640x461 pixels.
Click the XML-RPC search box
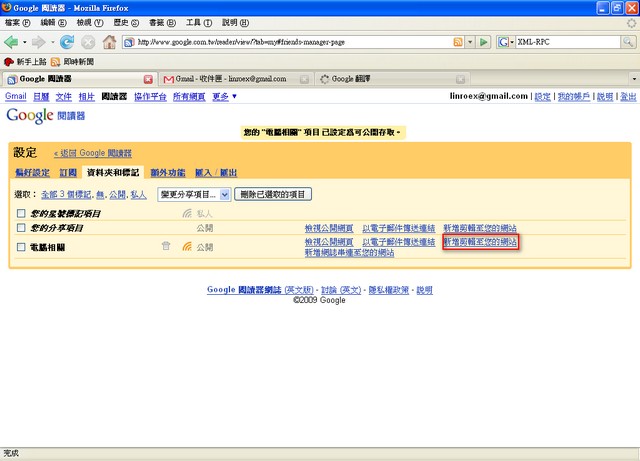point(568,42)
